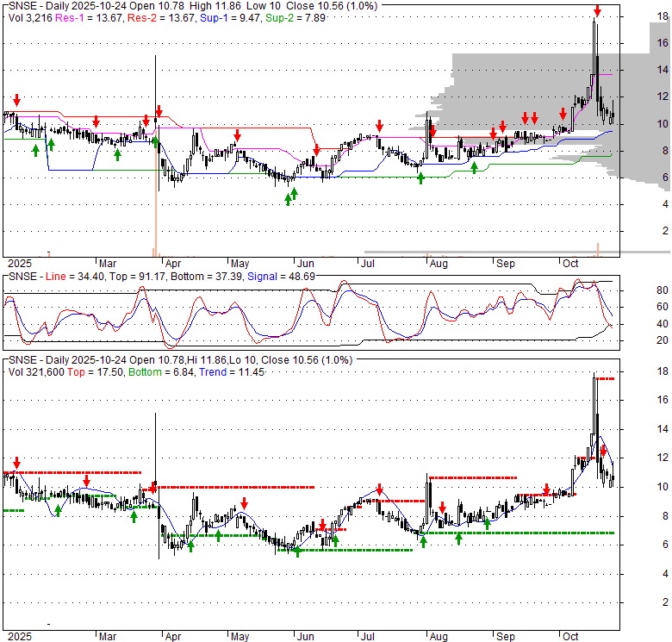Click the red arrow at the far left of the bottom chart
The image size is (672, 642).
point(16,464)
